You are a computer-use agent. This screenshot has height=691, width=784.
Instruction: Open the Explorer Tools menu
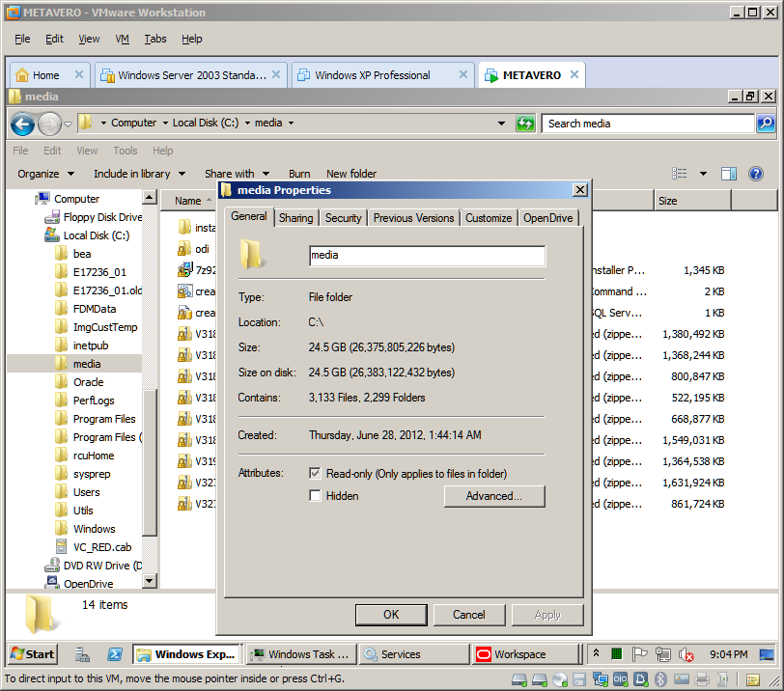click(125, 151)
